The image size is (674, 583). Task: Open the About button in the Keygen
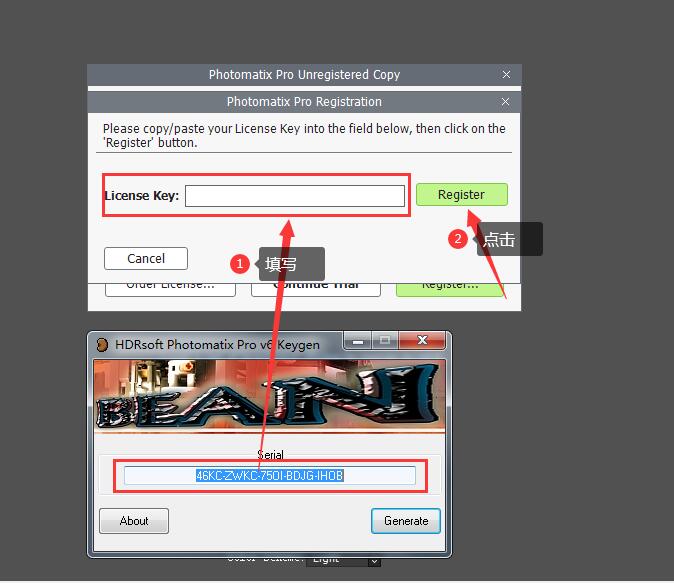tap(134, 521)
